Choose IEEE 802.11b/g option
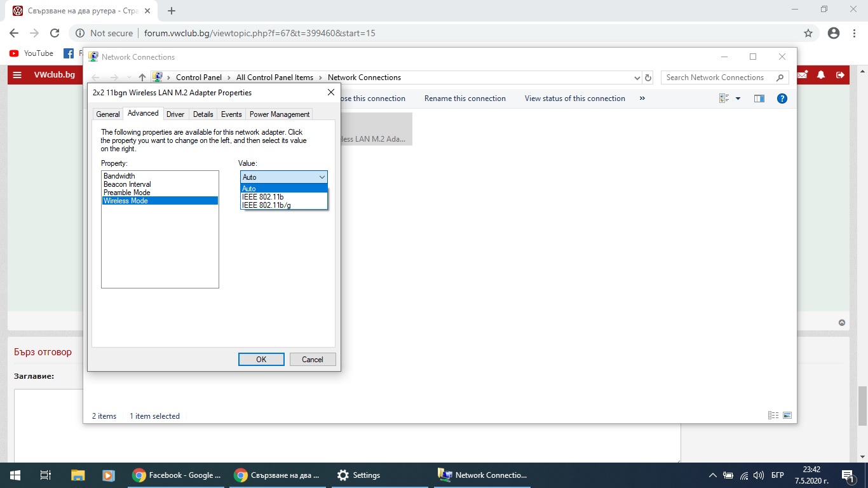Screen dimensions: 868x488 click(267, 205)
